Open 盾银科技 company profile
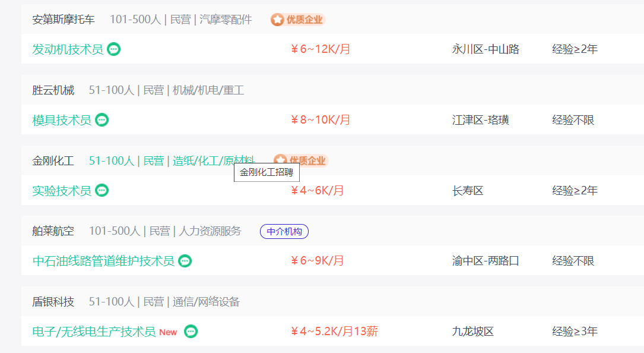 (53, 302)
